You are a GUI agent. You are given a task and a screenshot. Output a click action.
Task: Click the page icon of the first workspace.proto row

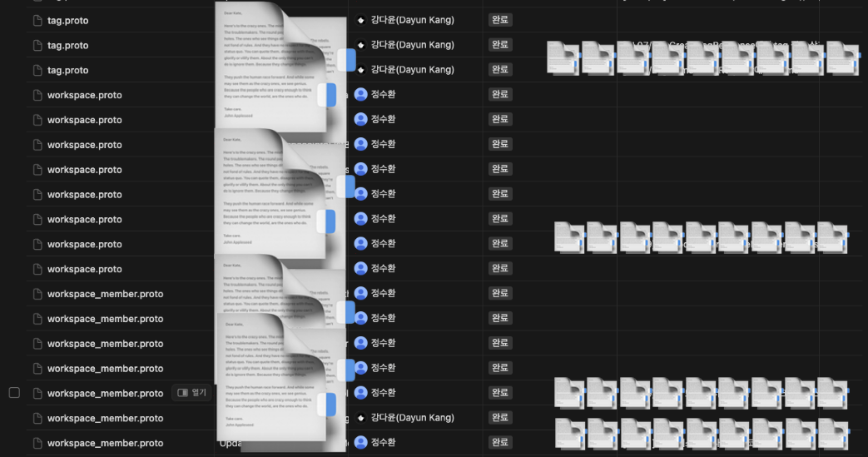pyautogui.click(x=37, y=95)
